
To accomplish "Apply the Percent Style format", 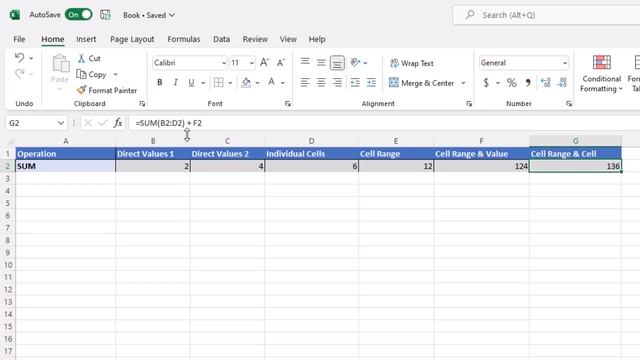I will pos(511,82).
